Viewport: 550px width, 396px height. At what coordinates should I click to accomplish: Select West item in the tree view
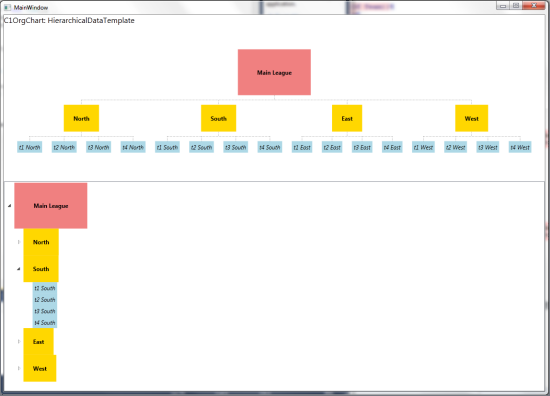coord(40,368)
